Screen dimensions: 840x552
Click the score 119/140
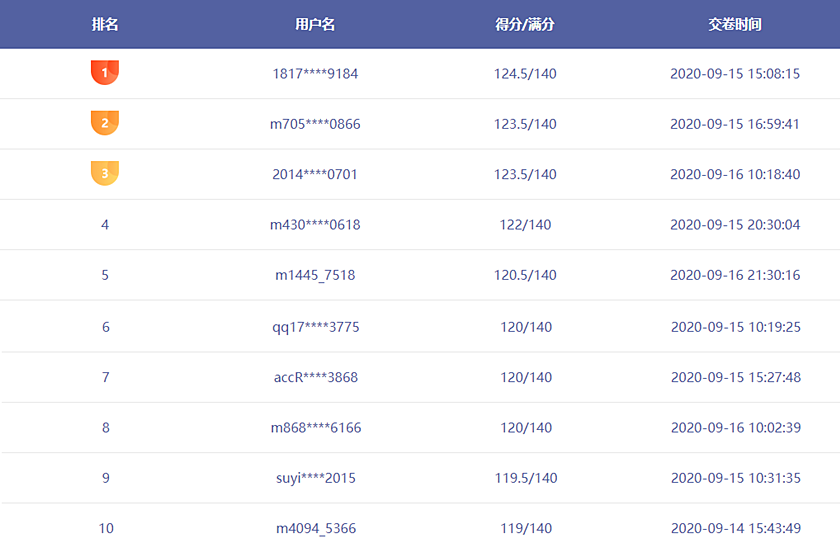(x=525, y=528)
